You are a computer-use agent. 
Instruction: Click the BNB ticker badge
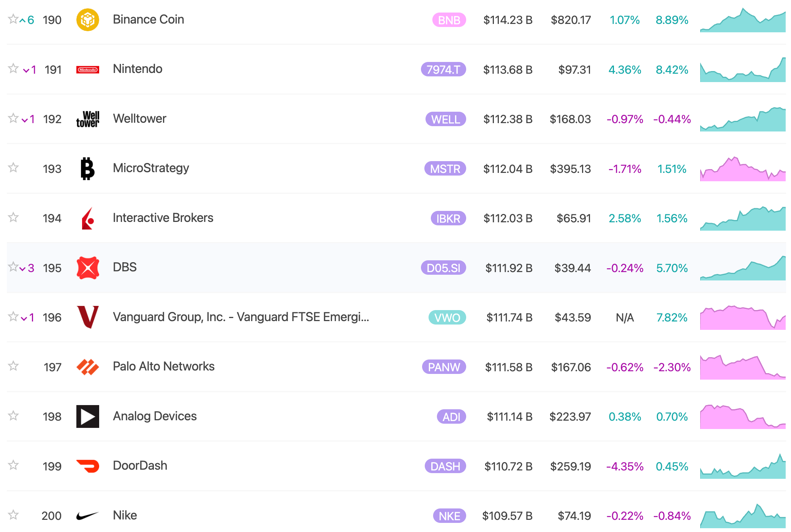point(449,20)
